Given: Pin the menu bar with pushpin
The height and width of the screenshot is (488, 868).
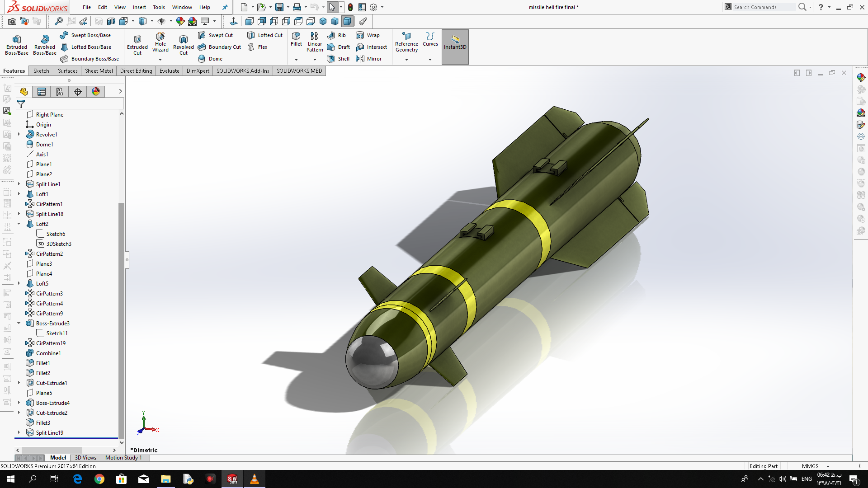Looking at the screenshot, I should (x=225, y=7).
